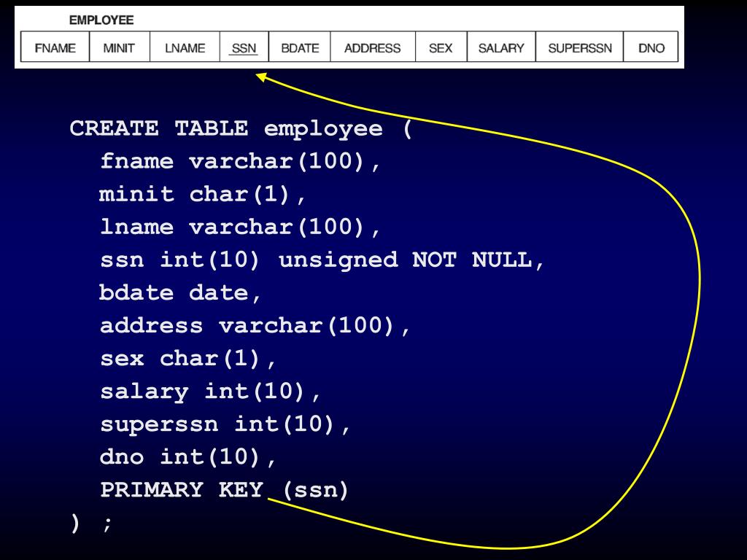
Task: Click the PRIMARY KEY (ssn) line
Action: click(x=225, y=489)
